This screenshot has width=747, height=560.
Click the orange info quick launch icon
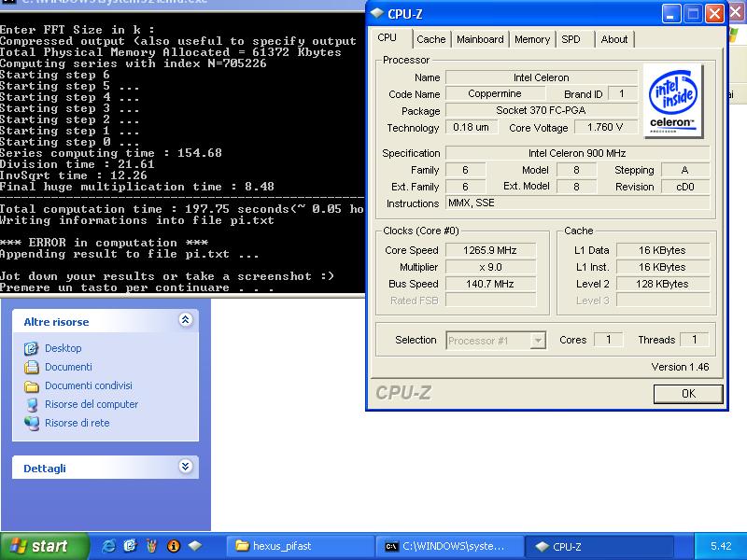[x=174, y=546]
